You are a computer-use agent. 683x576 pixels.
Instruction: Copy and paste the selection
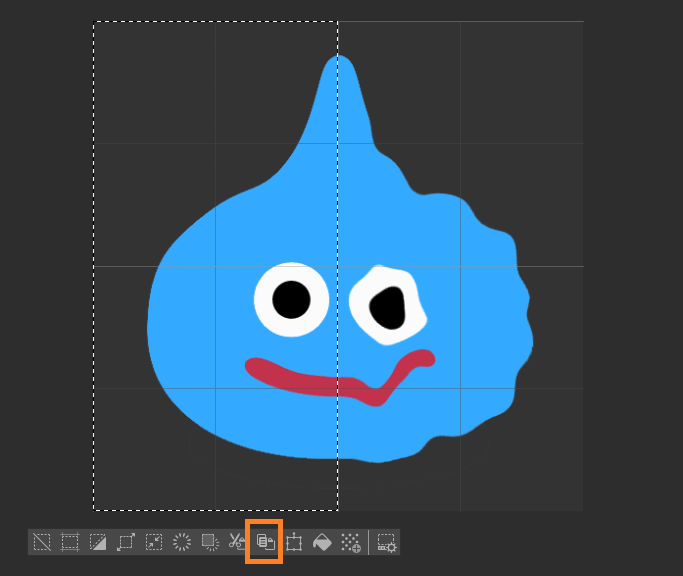(266, 542)
